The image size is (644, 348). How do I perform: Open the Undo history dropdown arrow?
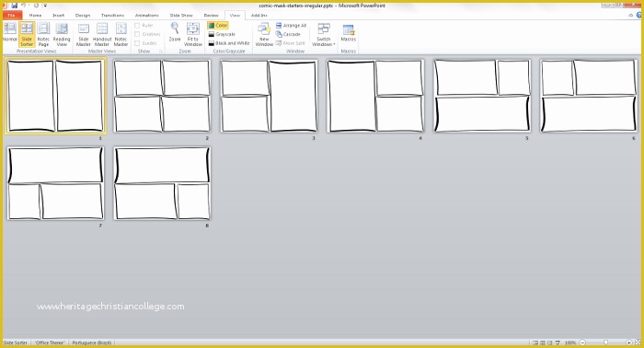pyautogui.click(x=29, y=6)
